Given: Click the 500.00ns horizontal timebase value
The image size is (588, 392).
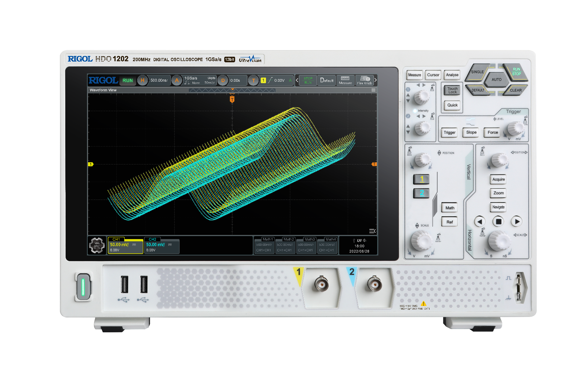Looking at the screenshot, I should point(159,80).
